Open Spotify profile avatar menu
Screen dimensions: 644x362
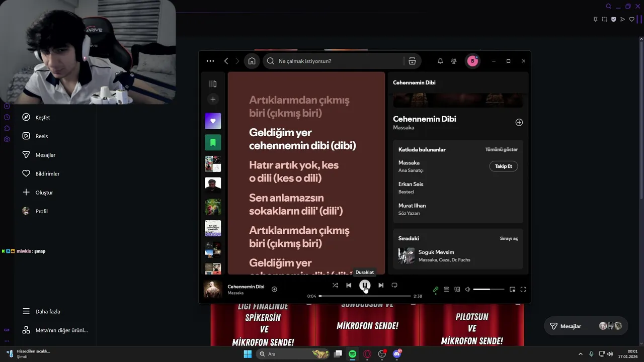tap(472, 61)
